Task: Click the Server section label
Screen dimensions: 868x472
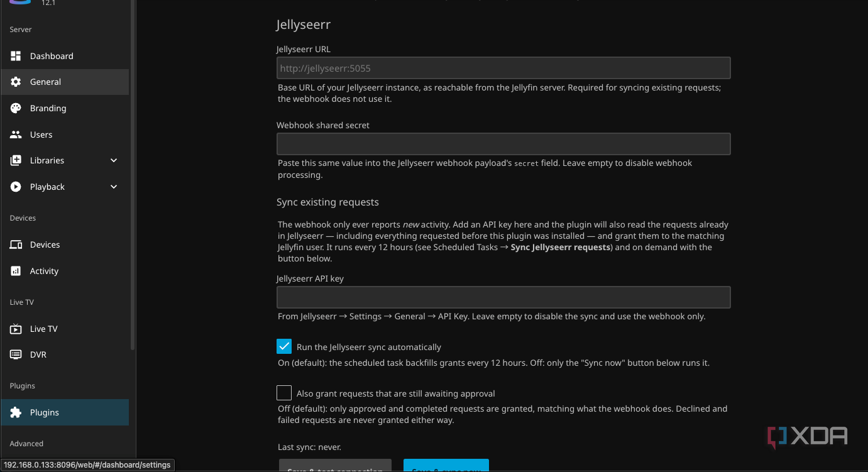Action: point(21,30)
